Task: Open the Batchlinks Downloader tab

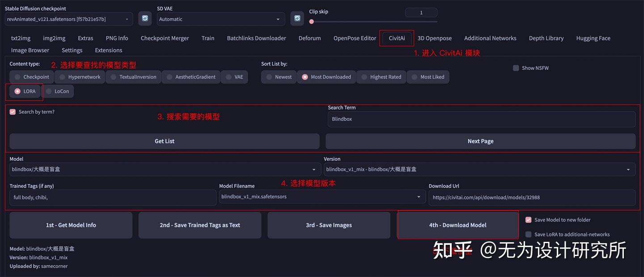Action: pyautogui.click(x=256, y=38)
